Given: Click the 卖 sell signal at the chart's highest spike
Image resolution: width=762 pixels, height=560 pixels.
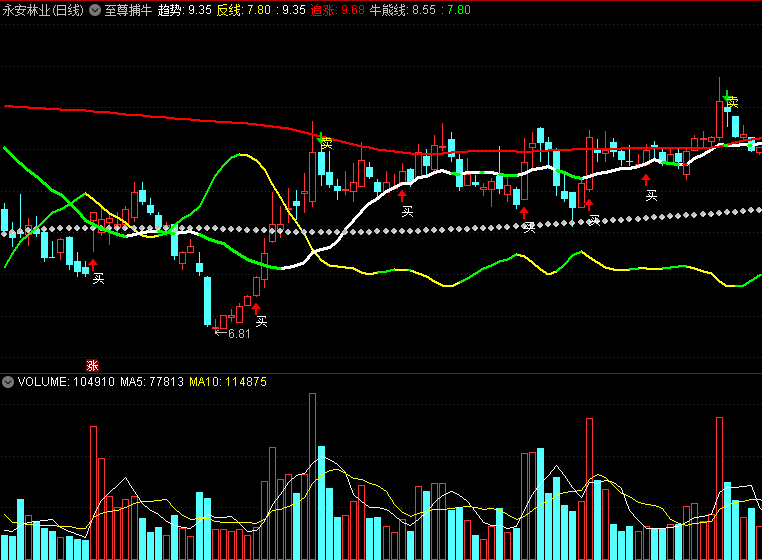Looking at the screenshot, I should 732,102.
